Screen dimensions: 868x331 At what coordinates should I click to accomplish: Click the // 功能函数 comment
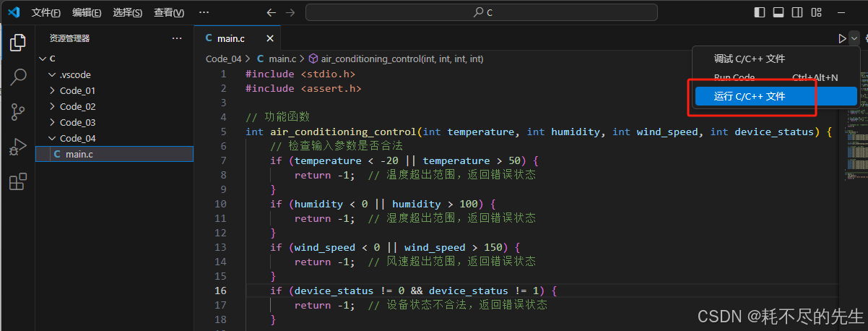(277, 117)
